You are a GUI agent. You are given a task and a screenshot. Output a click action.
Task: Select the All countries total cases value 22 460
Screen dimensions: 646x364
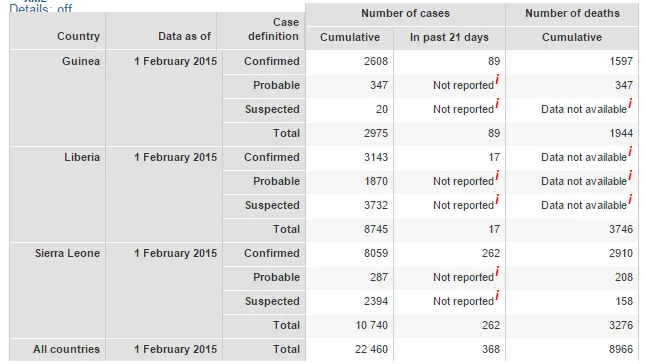[x=371, y=349]
